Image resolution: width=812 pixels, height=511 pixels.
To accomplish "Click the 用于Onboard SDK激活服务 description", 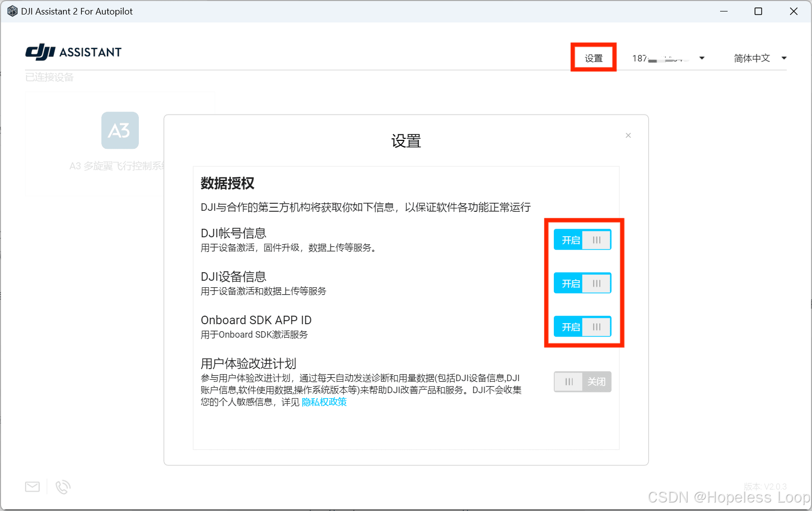I will [254, 335].
